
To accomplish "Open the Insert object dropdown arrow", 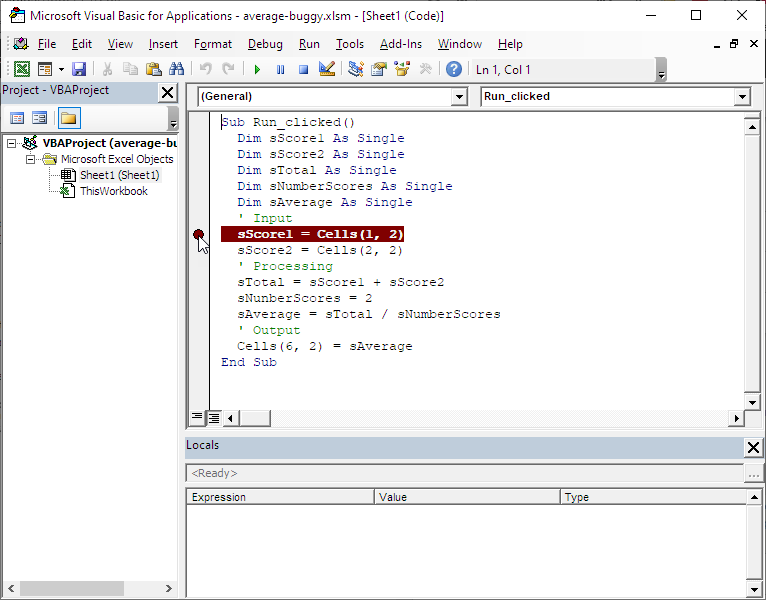I will (x=61, y=69).
